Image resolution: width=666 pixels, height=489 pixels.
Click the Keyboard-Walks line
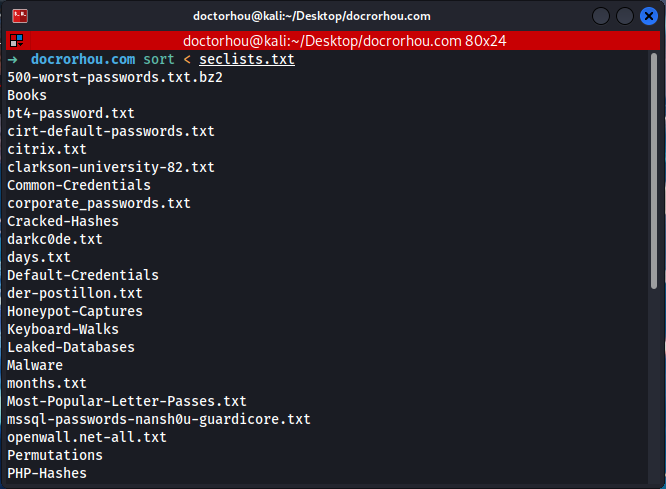(63, 329)
